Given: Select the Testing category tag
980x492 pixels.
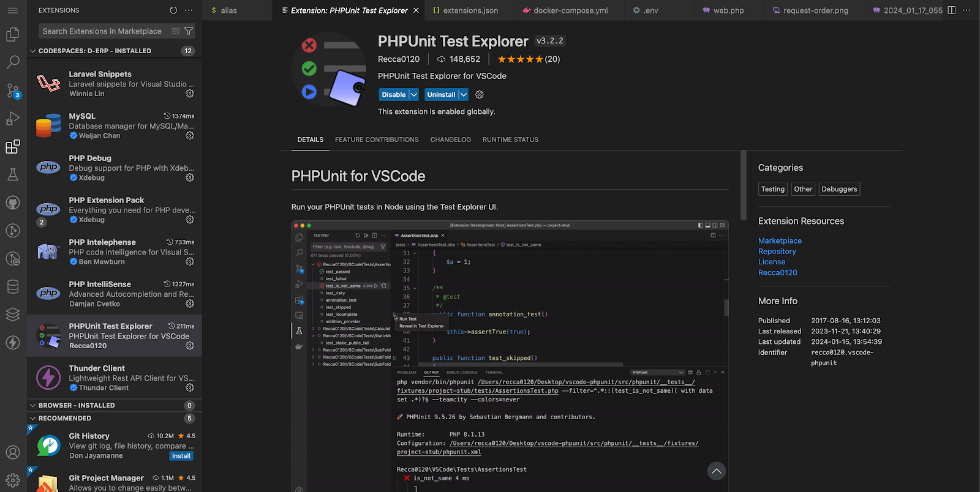Looking at the screenshot, I should 772,189.
